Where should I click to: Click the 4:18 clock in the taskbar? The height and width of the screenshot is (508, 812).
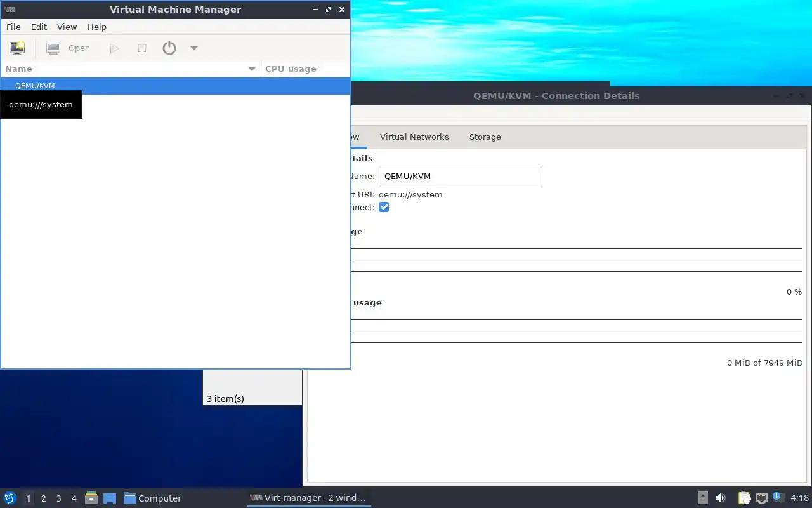coord(799,498)
